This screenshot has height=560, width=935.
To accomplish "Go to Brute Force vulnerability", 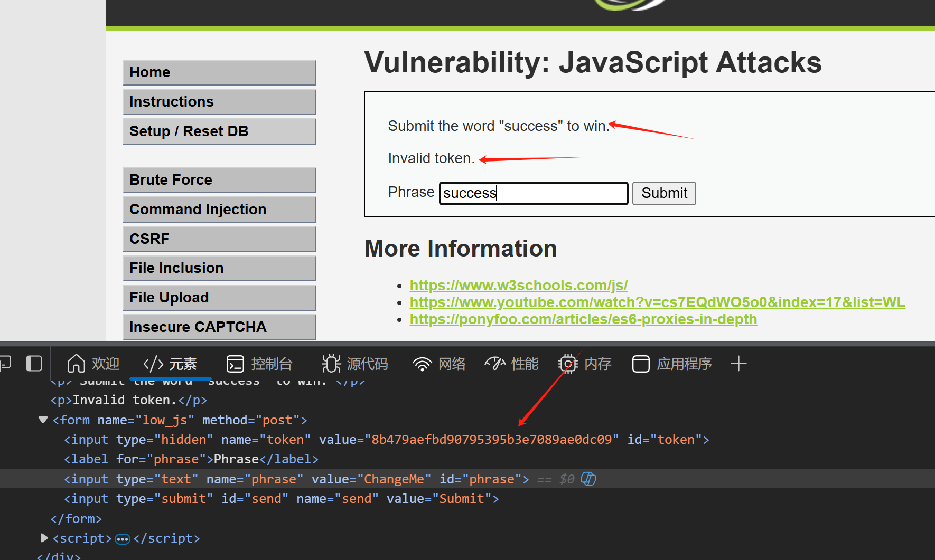I will pyautogui.click(x=219, y=180).
